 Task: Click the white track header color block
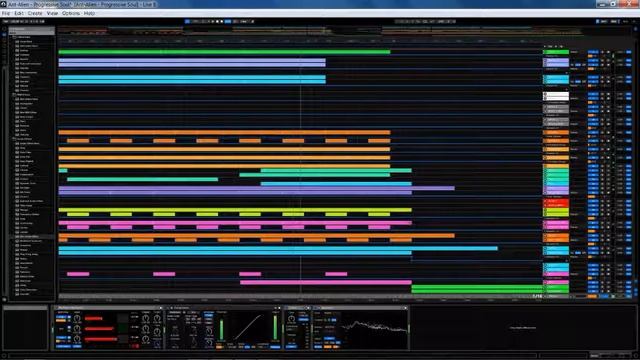click(556, 96)
